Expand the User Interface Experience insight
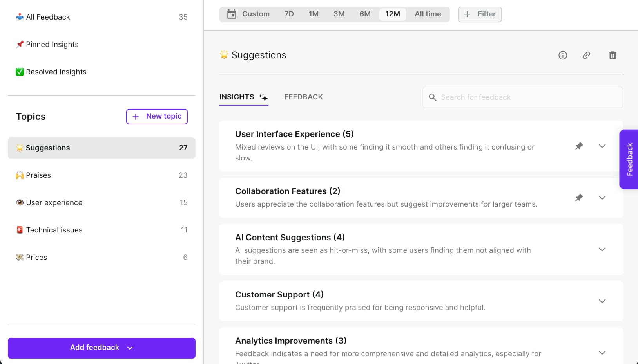Viewport: 638px width, 364px height. (x=602, y=146)
